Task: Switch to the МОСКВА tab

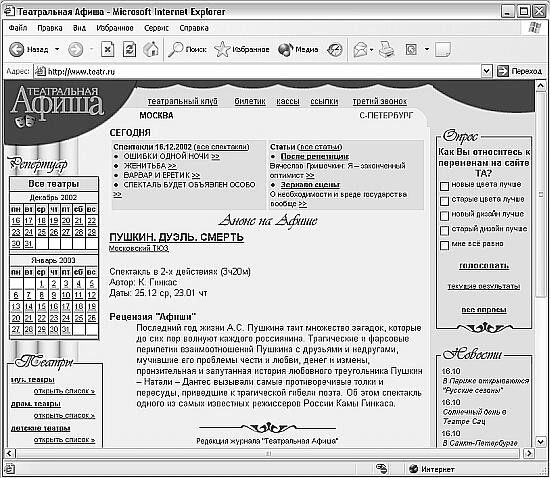Action: pos(156,115)
